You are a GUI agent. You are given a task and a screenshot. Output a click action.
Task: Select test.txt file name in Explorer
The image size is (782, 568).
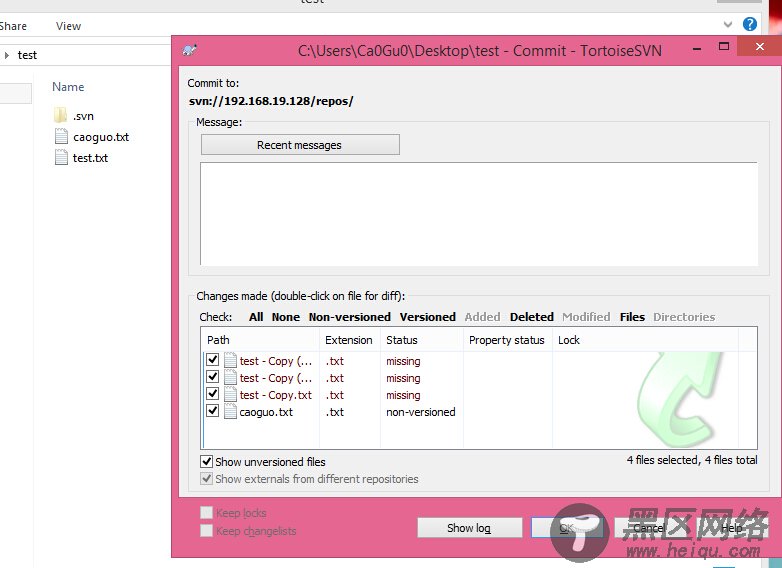tap(90, 158)
